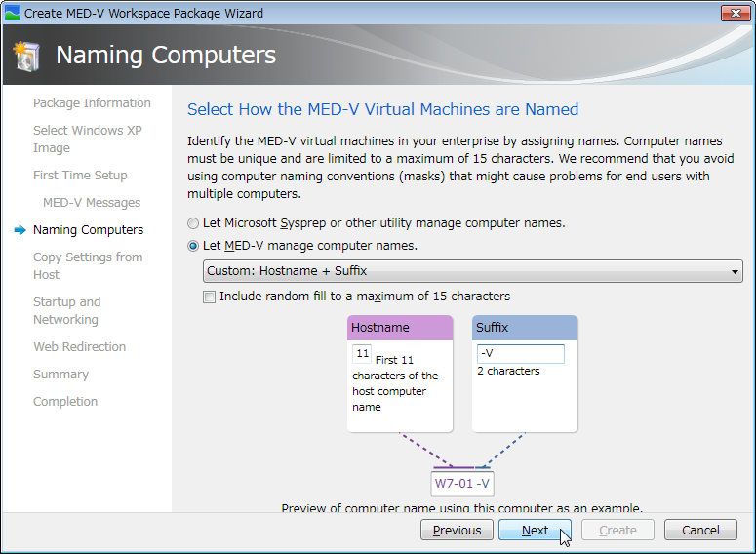This screenshot has width=756, height=554.
Task: Click the Naming Computers header package icon
Action: 26,57
